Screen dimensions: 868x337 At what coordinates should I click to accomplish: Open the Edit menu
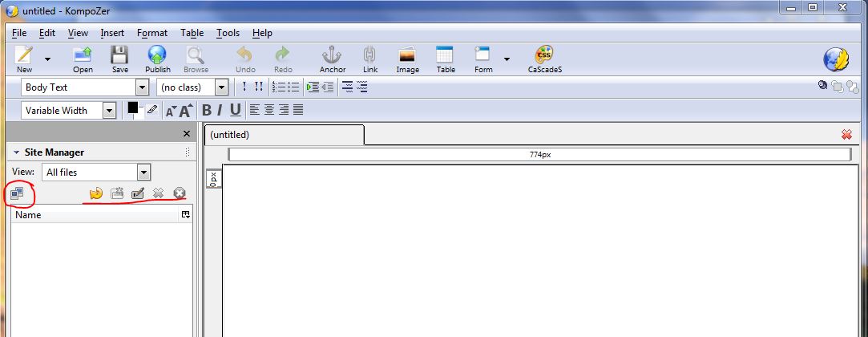point(47,33)
